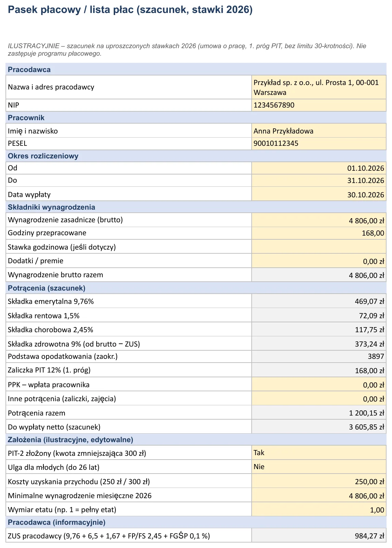The height and width of the screenshot is (548, 392).
Task: Click the label Nazwa i adres pracodawcy
Action: point(51,87)
